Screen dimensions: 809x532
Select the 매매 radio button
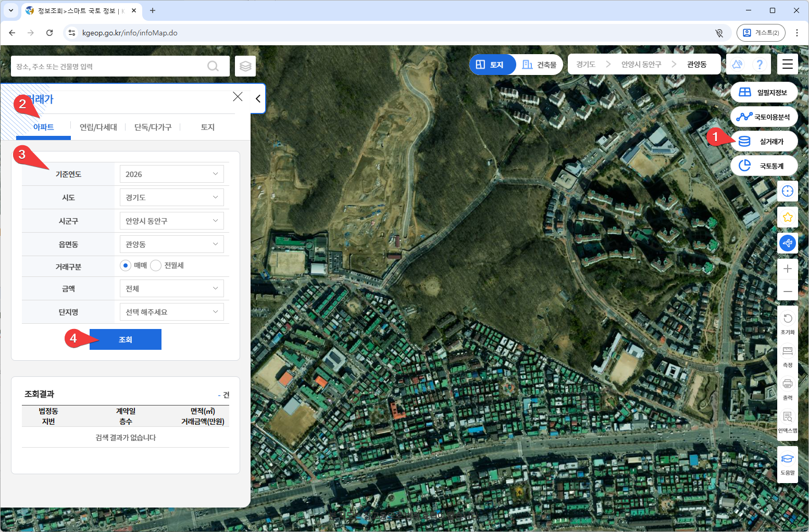click(126, 265)
